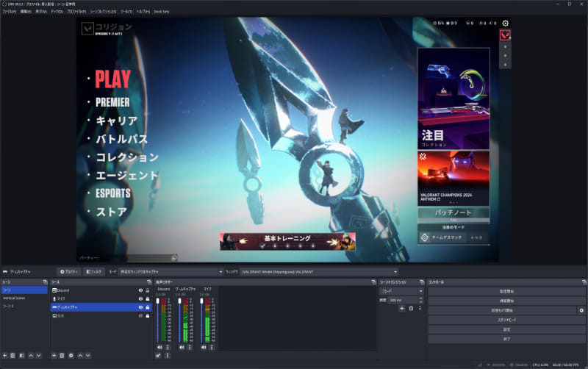Image resolution: width=588 pixels, height=369 pixels.
Task: Open source properties gear in Sources dock
Action: 71,356
